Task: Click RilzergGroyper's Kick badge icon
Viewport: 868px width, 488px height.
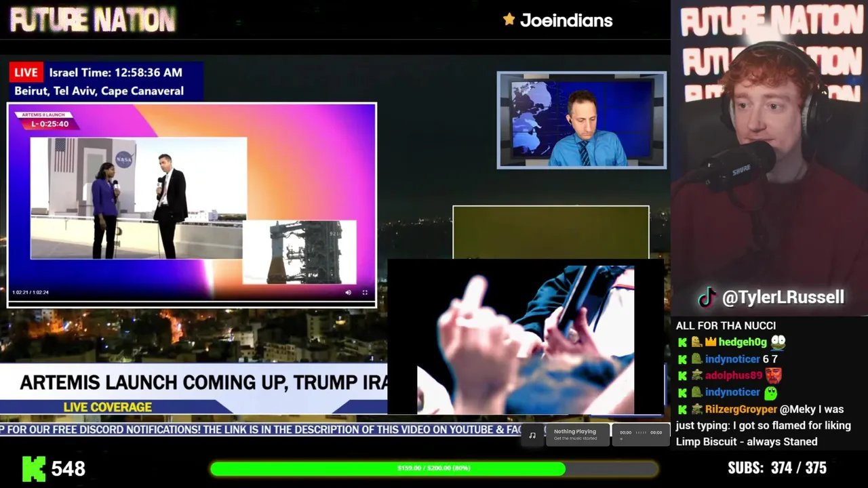Action: pyautogui.click(x=682, y=409)
